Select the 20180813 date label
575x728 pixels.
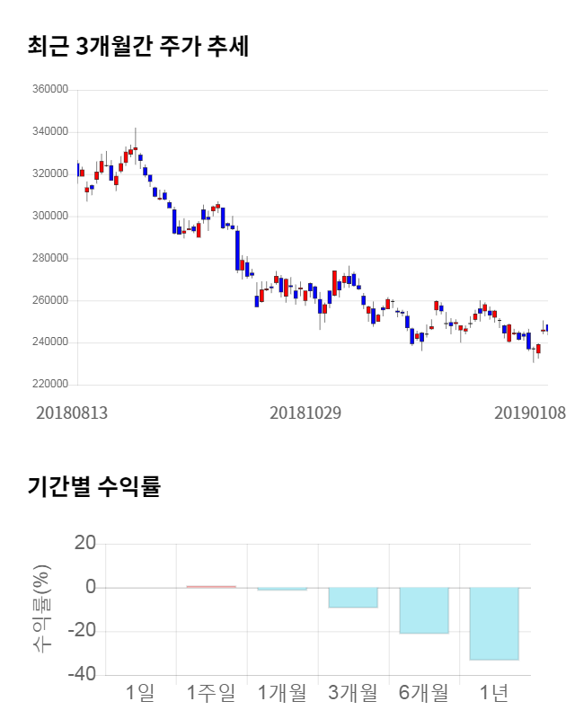(72, 413)
